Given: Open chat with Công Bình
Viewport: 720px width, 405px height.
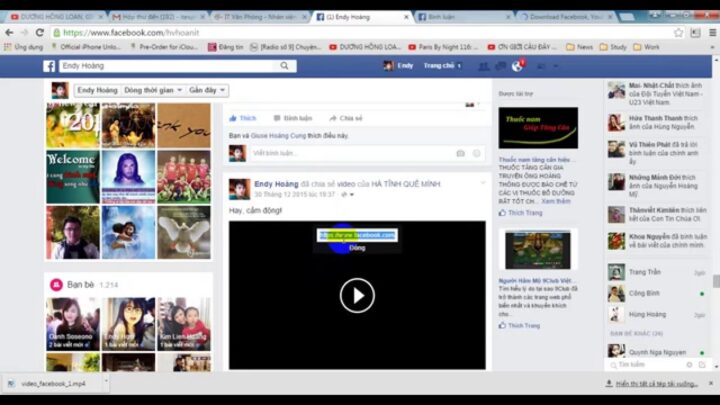Looking at the screenshot, I should 657,293.
